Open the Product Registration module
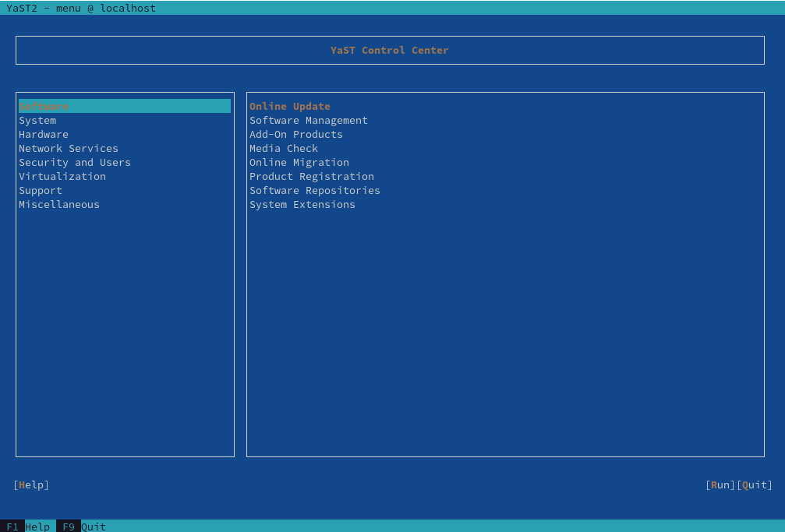This screenshot has width=785, height=532. tap(312, 176)
